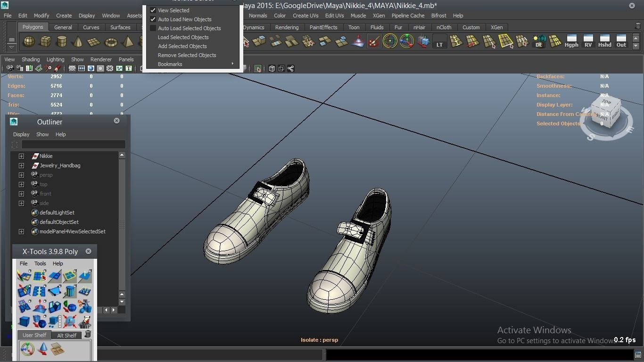
Task: Expand the top camera node in Outliner
Action: click(x=21, y=184)
